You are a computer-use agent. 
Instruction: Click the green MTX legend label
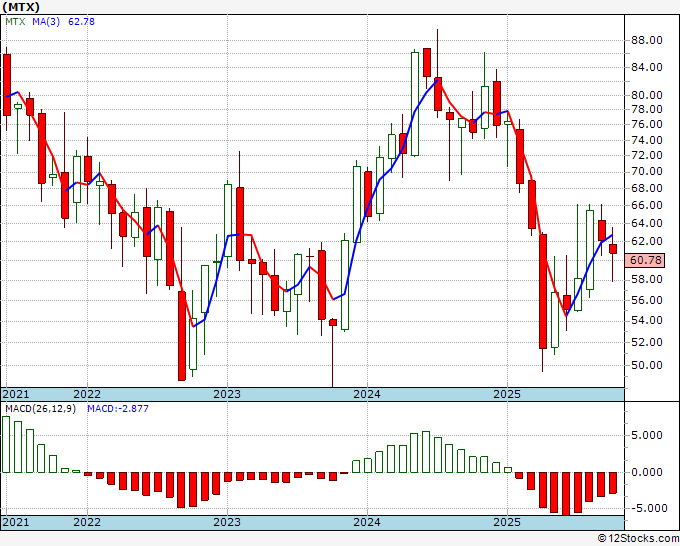[15, 21]
